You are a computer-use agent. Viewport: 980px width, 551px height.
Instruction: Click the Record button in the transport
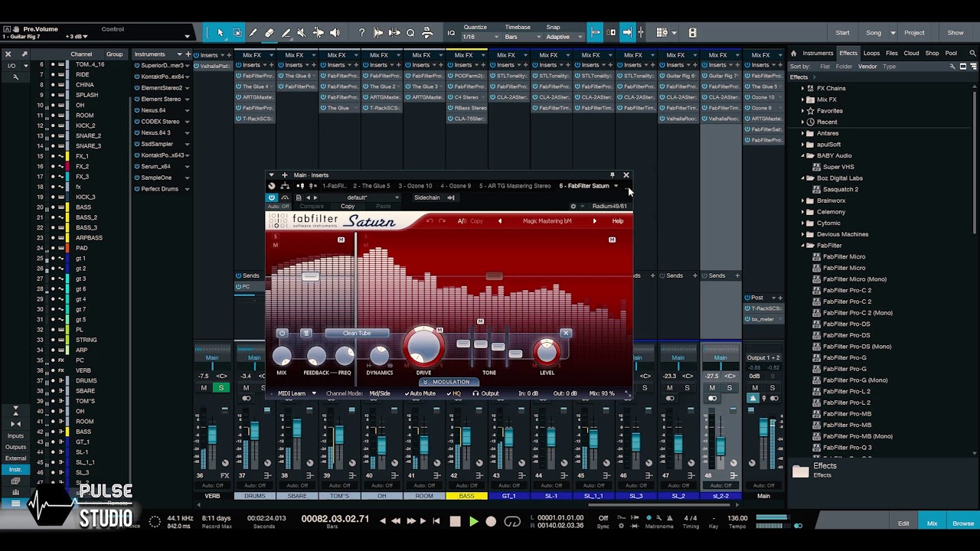tap(491, 521)
